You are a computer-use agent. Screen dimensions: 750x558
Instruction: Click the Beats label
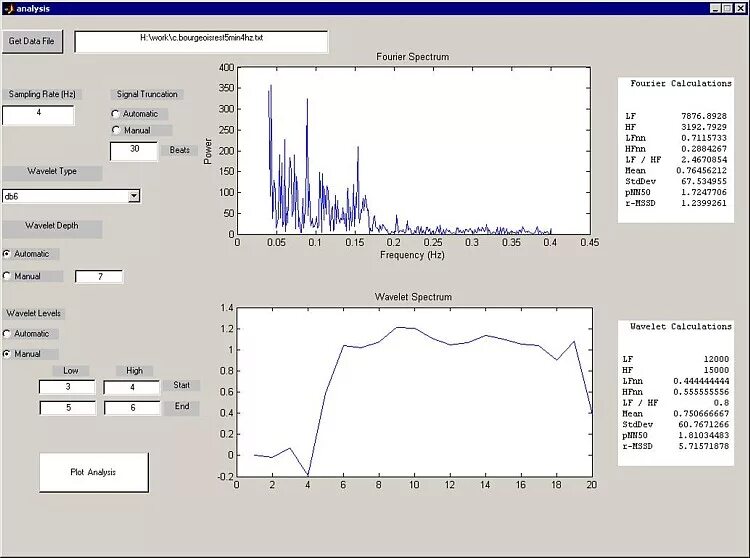pos(179,150)
